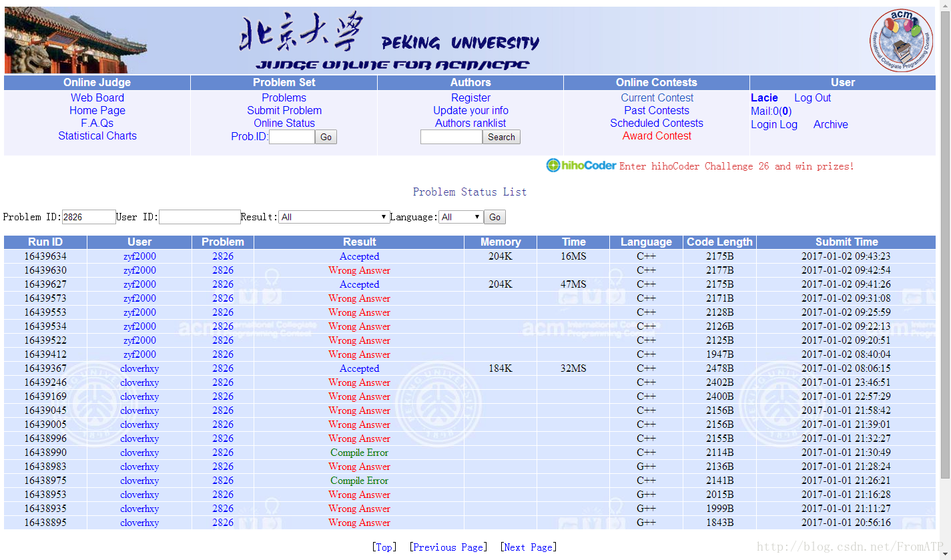The width and height of the screenshot is (951, 560).
Task: Click the hihoCoder logo
Action: point(581,166)
